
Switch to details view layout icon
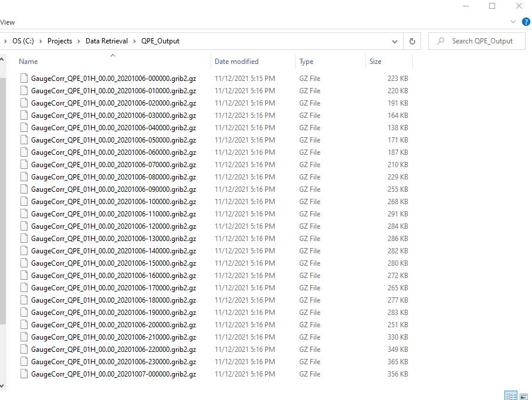511,396
